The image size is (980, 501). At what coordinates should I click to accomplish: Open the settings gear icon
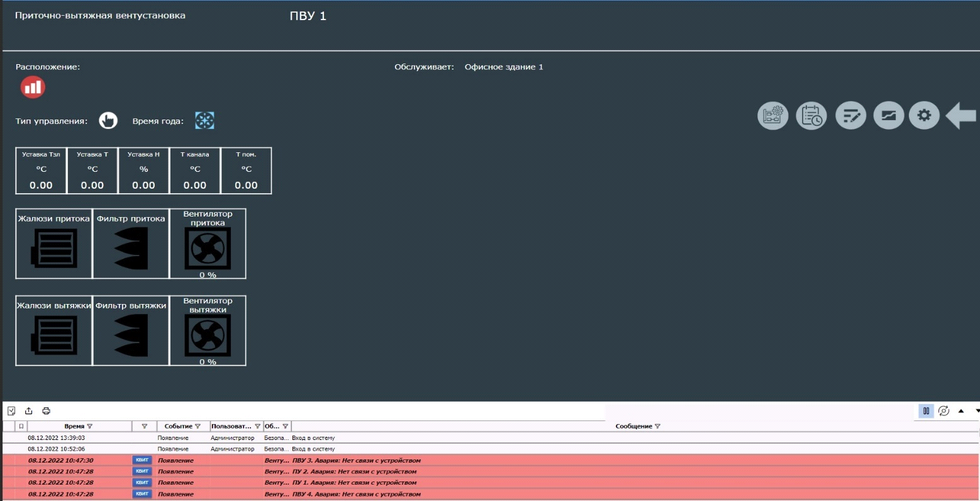click(x=924, y=115)
